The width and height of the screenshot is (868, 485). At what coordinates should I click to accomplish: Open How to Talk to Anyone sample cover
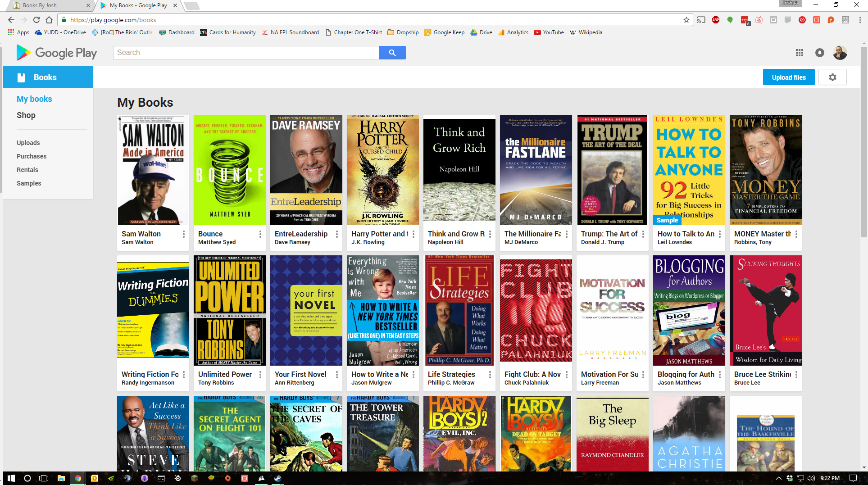pos(689,170)
